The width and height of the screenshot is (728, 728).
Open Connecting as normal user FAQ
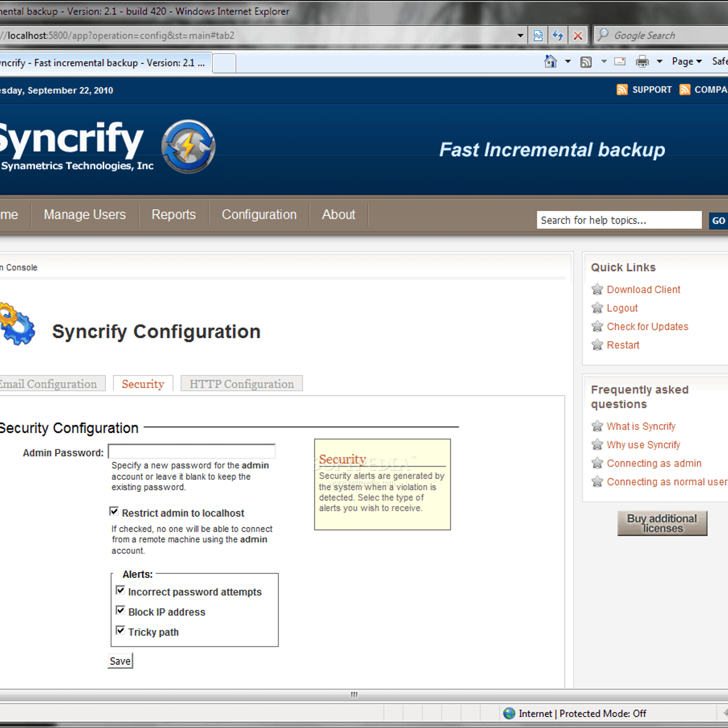click(x=667, y=481)
